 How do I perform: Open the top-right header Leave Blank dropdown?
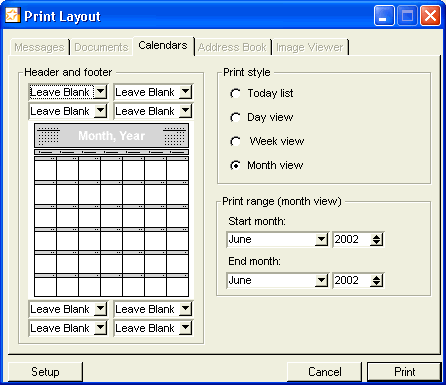tap(185, 92)
